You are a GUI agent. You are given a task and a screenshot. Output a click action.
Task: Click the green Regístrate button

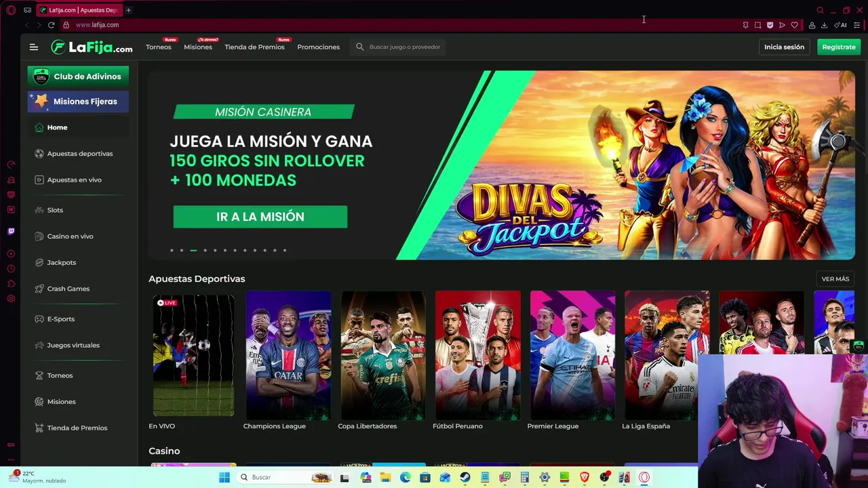tap(839, 47)
